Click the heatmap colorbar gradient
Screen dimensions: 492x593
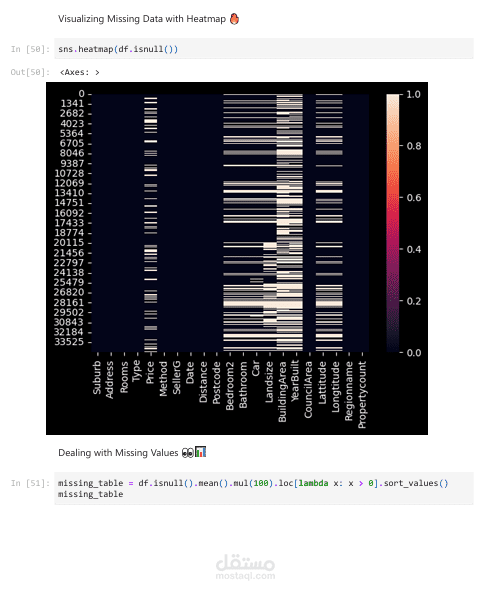393,224
